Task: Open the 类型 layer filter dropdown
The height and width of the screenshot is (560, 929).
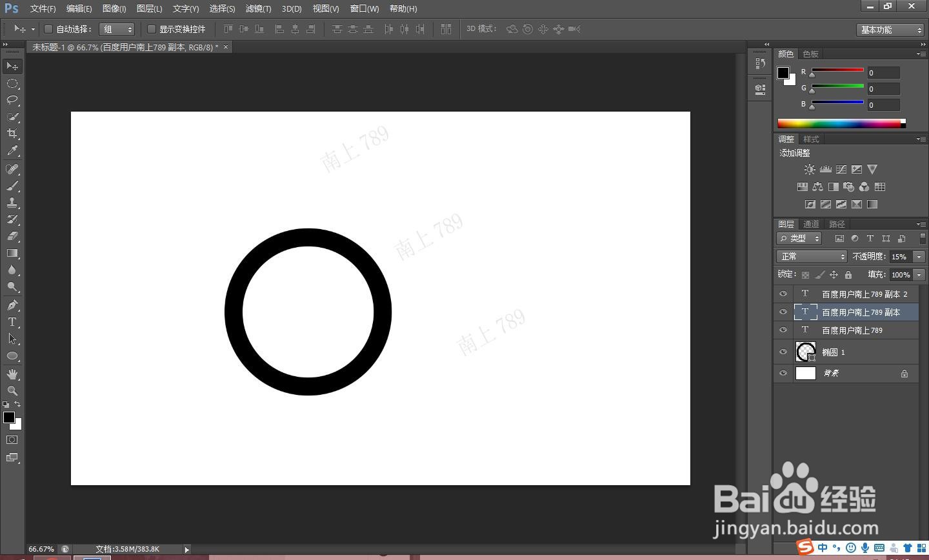Action: (x=799, y=239)
